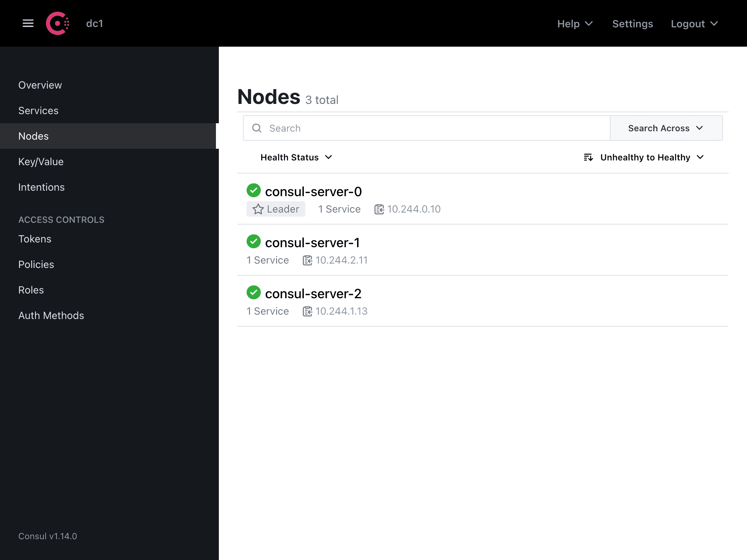Click the consul-server-0 node to view details

[314, 191]
